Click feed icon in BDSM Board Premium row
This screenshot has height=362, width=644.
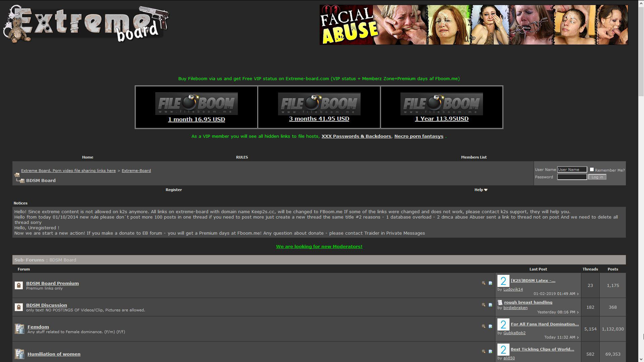click(x=490, y=283)
